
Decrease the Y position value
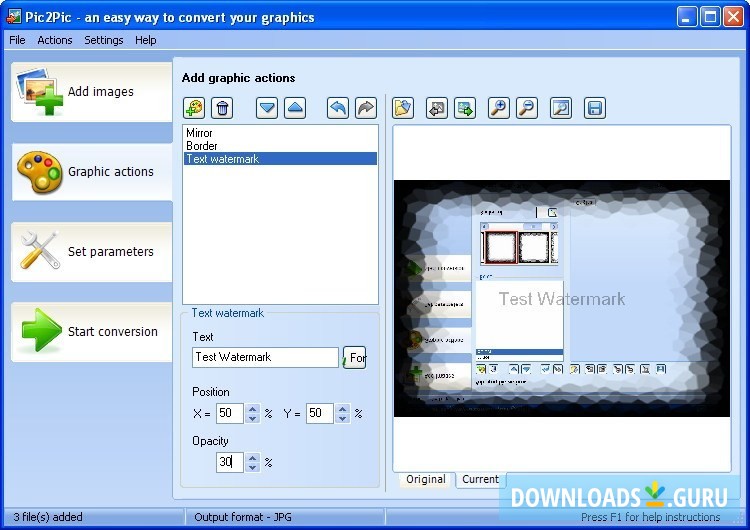coord(342,418)
